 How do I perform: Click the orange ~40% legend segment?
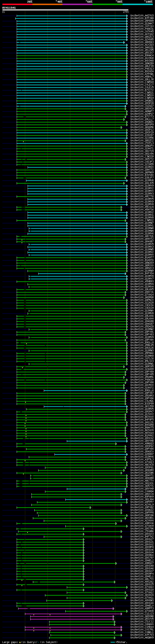(x=47, y=4)
